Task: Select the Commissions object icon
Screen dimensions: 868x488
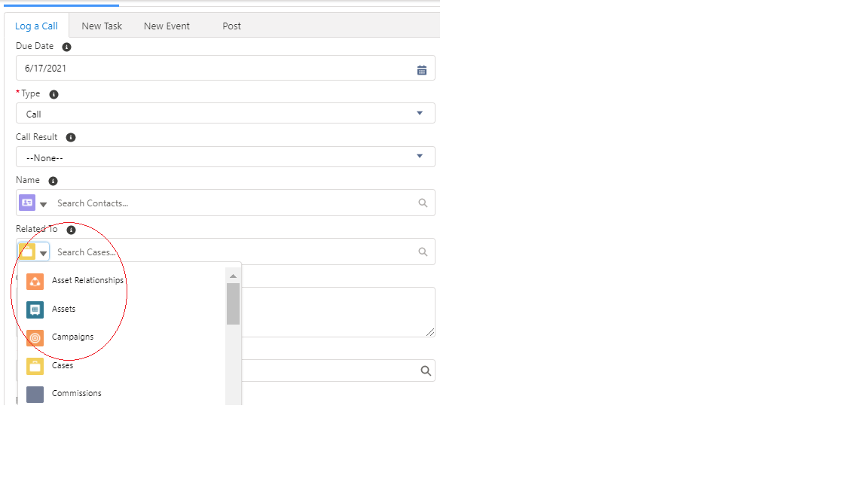Action: 35,393
